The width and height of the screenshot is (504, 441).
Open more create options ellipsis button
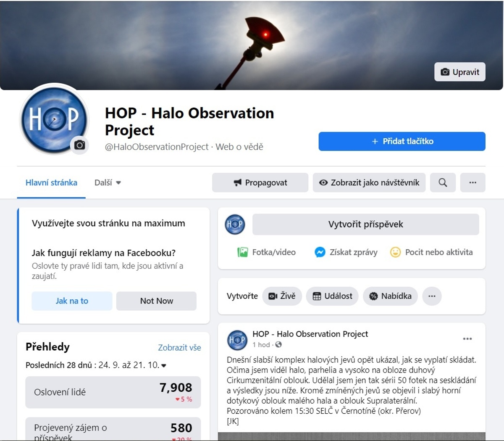coord(432,296)
